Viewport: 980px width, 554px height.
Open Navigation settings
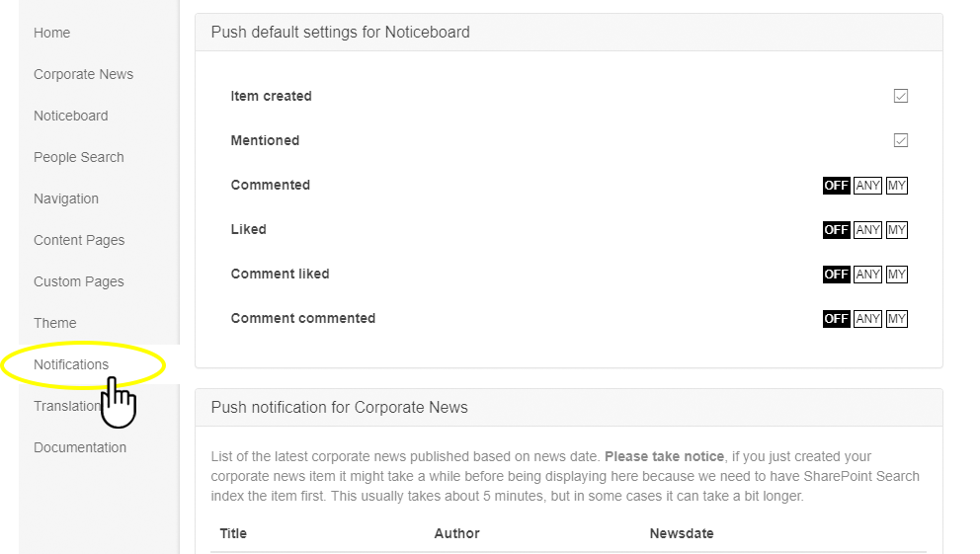pos(65,198)
